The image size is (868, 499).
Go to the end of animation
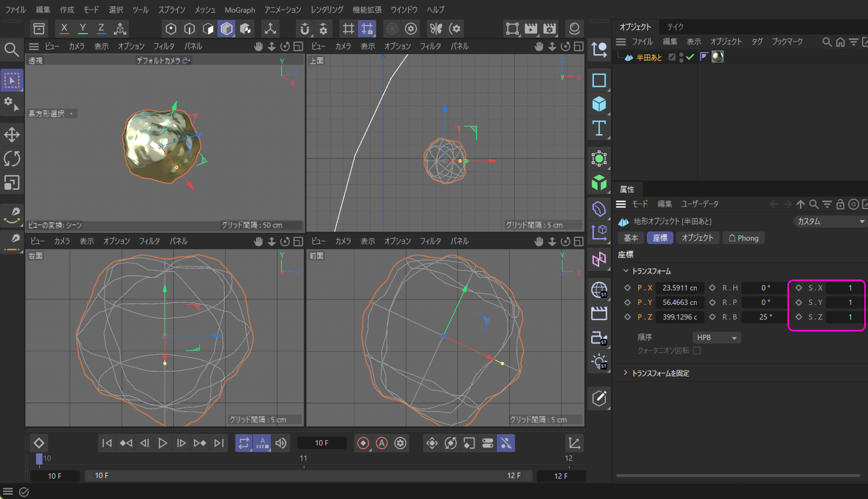click(219, 443)
